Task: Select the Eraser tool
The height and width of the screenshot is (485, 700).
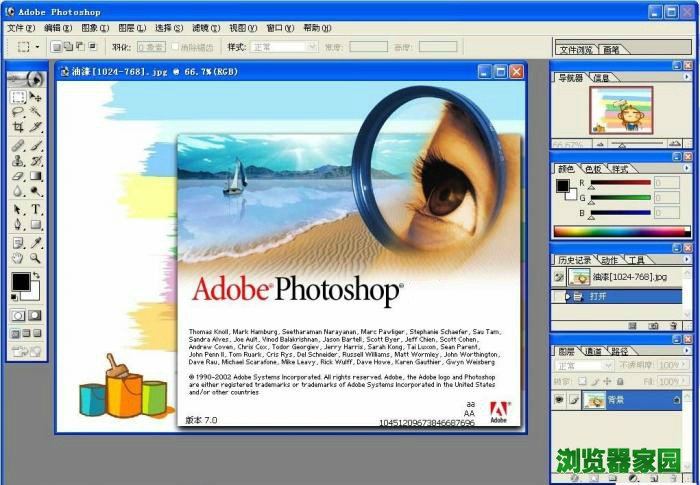Action: [18, 176]
